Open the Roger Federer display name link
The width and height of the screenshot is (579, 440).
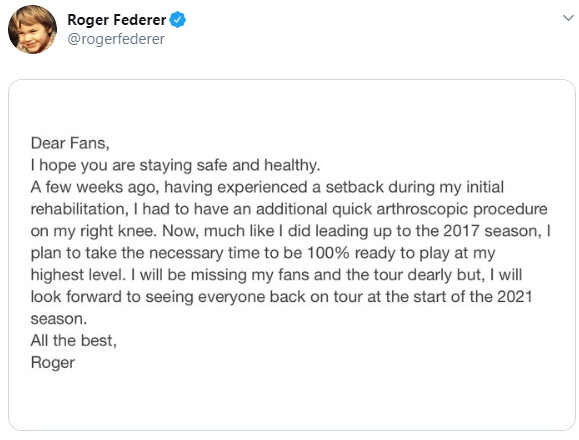117,20
